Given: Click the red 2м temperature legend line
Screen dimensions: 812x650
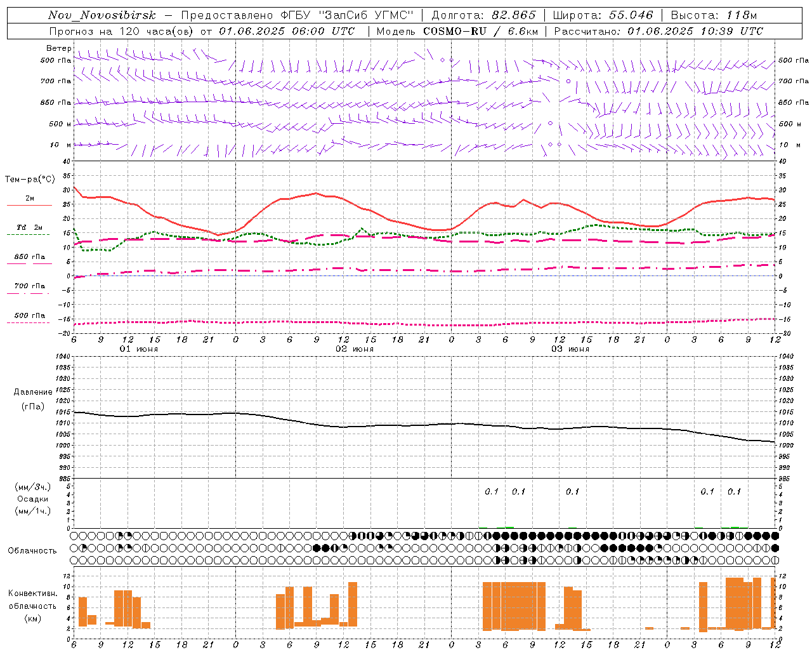Looking at the screenshot, I should (29, 206).
